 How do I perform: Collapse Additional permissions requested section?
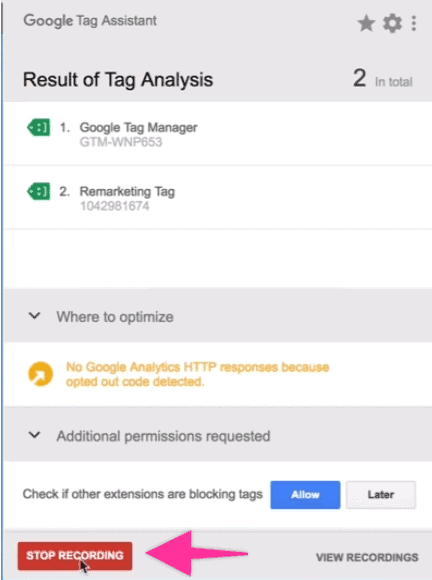(x=34, y=435)
